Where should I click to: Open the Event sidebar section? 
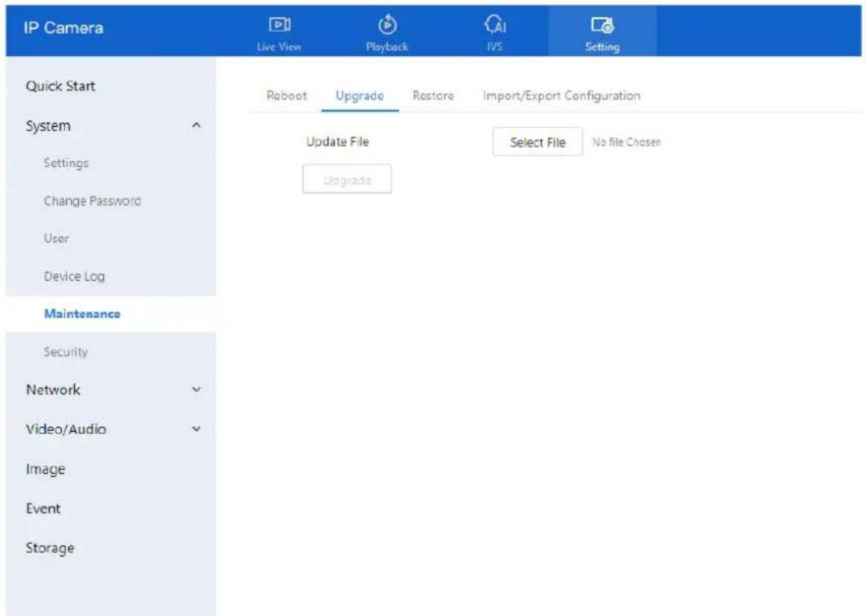tap(43, 508)
